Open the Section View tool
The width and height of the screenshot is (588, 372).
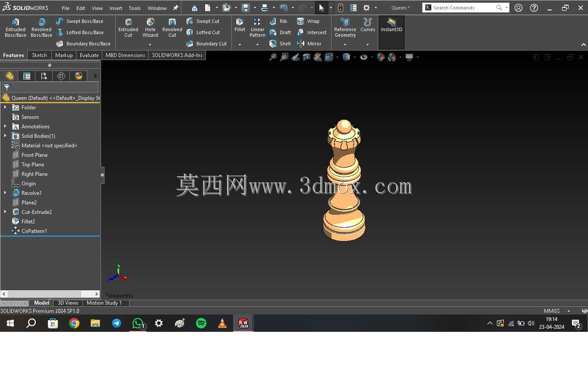307,57
